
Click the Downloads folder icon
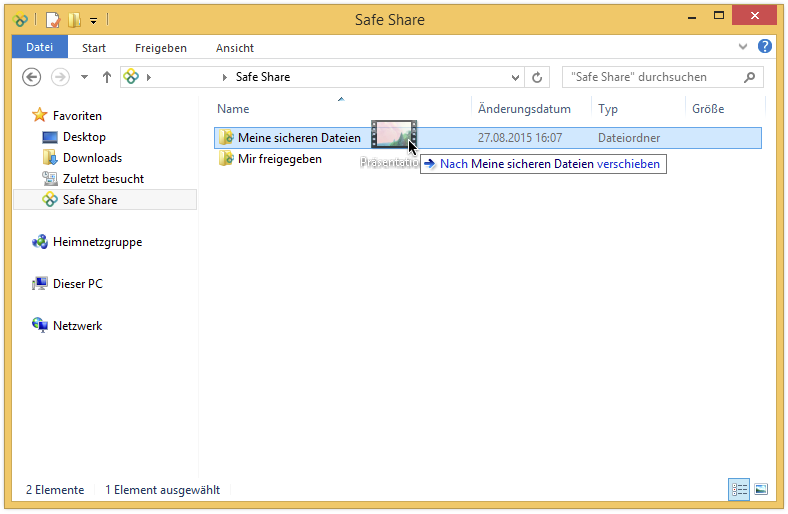click(50, 158)
